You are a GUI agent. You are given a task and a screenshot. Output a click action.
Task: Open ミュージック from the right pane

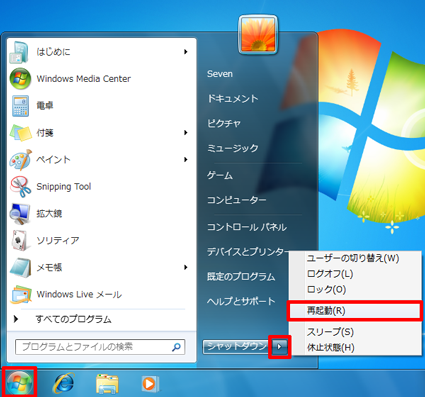pos(233,148)
